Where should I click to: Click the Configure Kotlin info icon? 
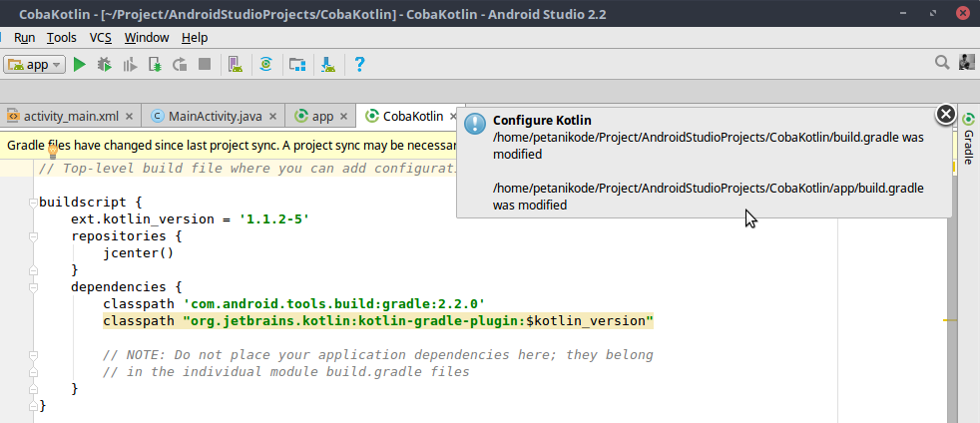click(x=476, y=124)
